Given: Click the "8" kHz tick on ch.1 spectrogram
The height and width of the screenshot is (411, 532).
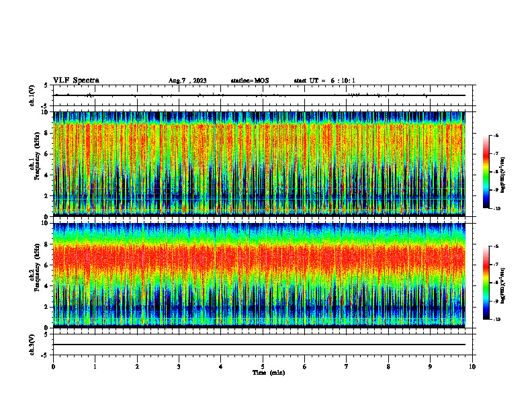Looking at the screenshot, I should [47, 133].
